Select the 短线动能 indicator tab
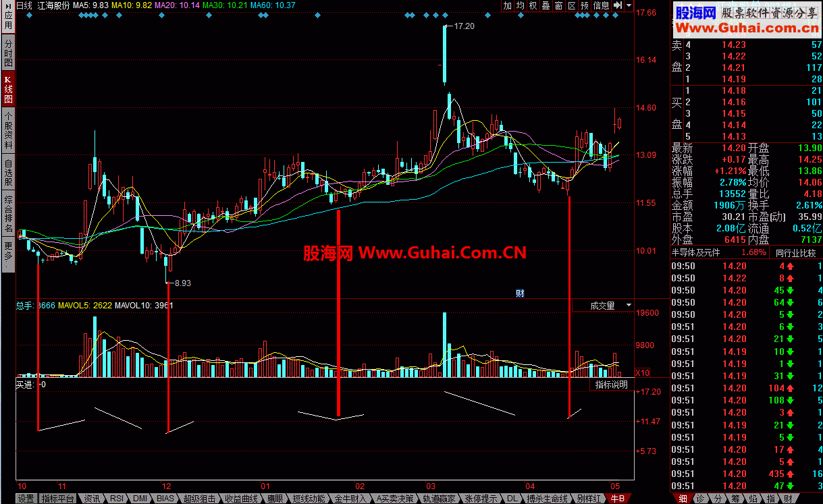The width and height of the screenshot is (823, 504). 309,499
